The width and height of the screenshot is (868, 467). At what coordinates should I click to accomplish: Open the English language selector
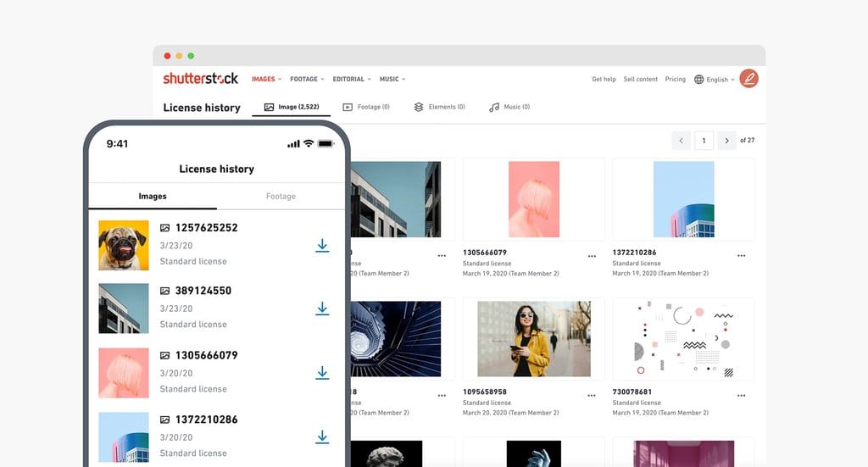[715, 80]
